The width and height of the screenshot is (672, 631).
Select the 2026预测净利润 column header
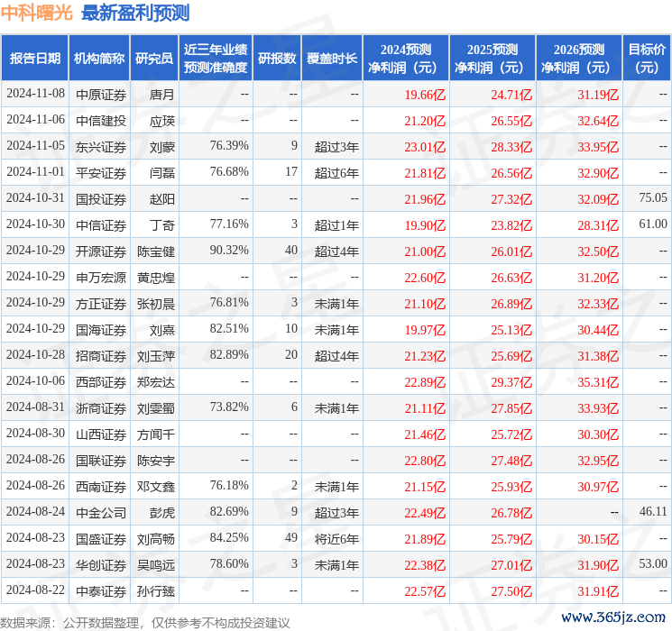coord(579,59)
